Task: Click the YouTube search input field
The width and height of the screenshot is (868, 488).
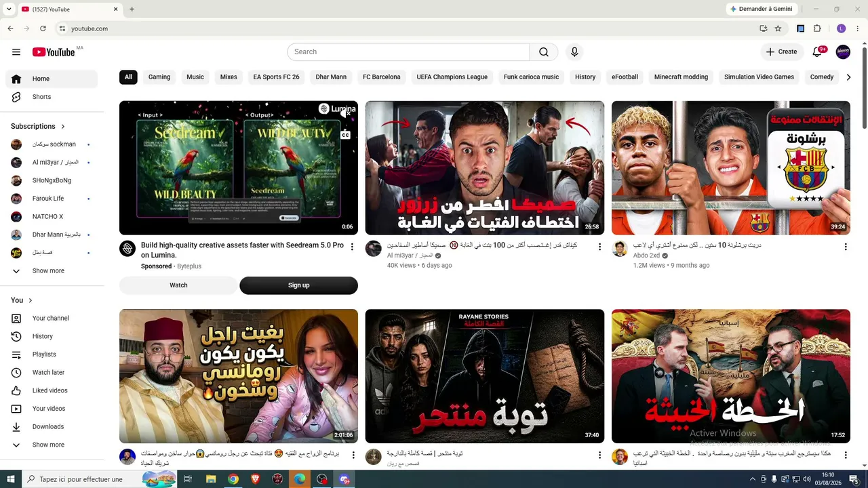Action: tap(408, 52)
